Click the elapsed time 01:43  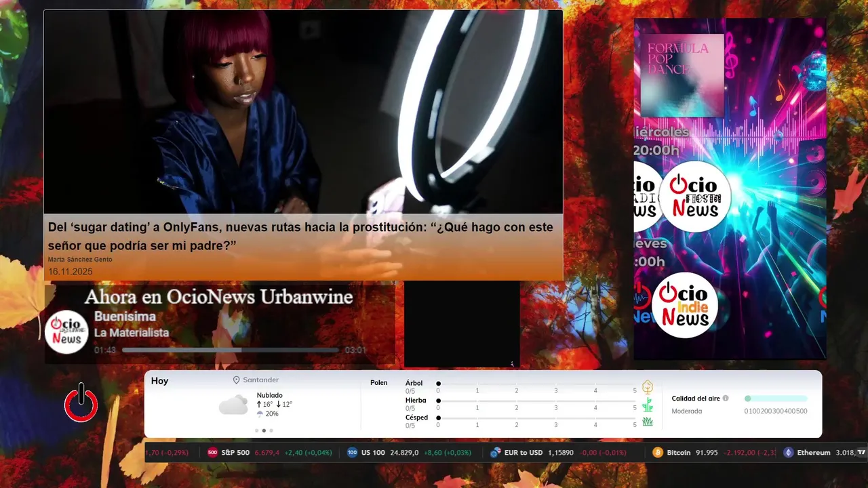pyautogui.click(x=105, y=350)
